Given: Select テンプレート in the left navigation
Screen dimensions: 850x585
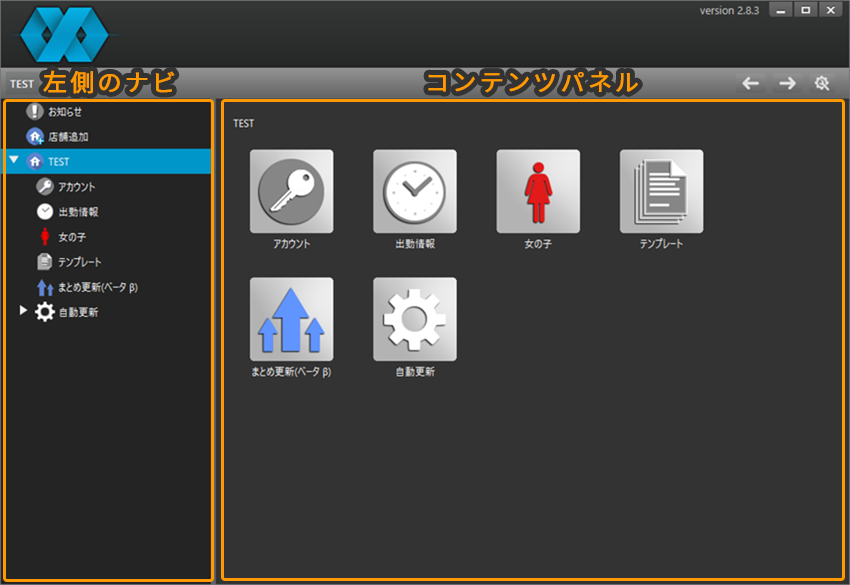Looking at the screenshot, I should point(80,262).
